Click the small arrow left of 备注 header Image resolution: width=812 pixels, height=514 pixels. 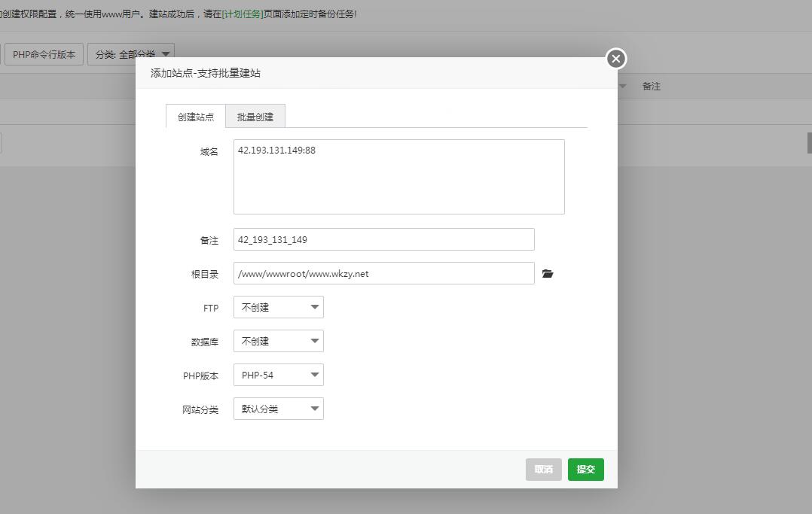click(623, 87)
